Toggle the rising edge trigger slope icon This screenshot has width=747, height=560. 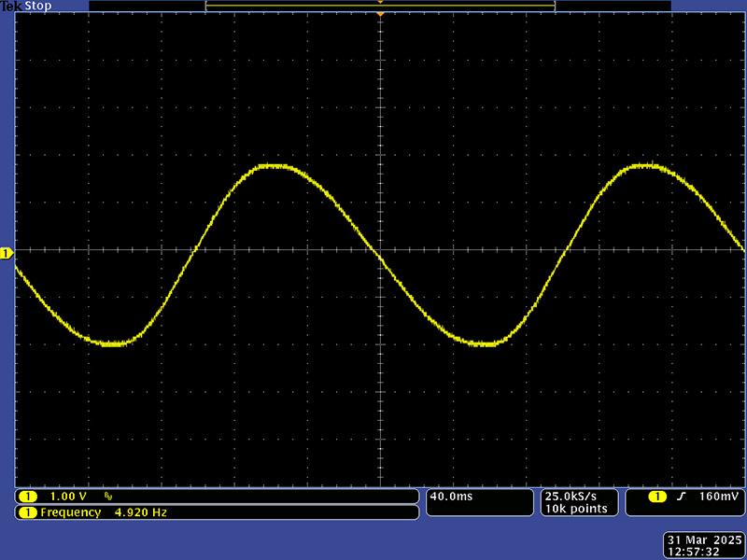pyautogui.click(x=682, y=497)
